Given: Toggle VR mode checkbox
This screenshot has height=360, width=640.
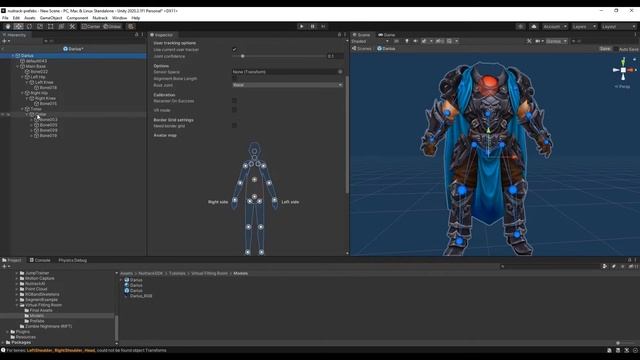Looking at the screenshot, I should 234,110.
